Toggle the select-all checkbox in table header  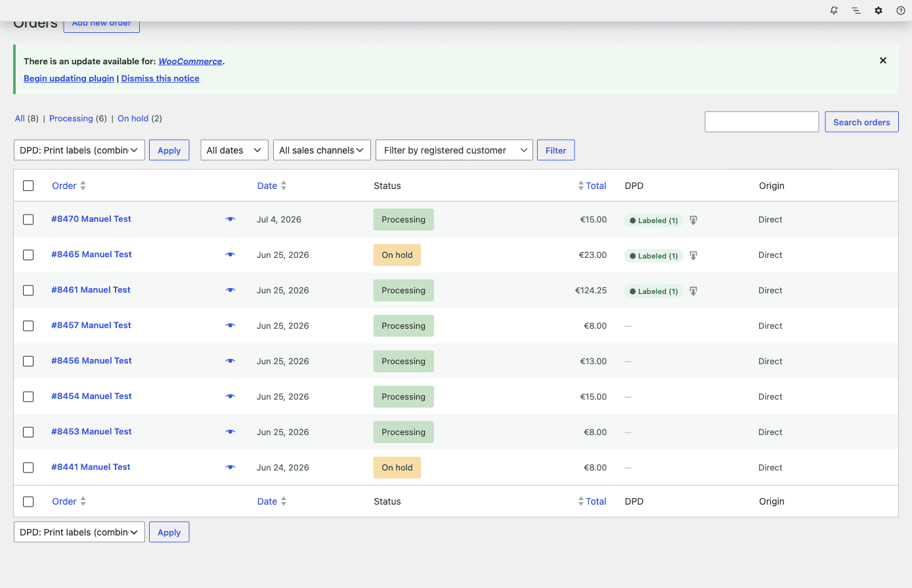point(28,186)
